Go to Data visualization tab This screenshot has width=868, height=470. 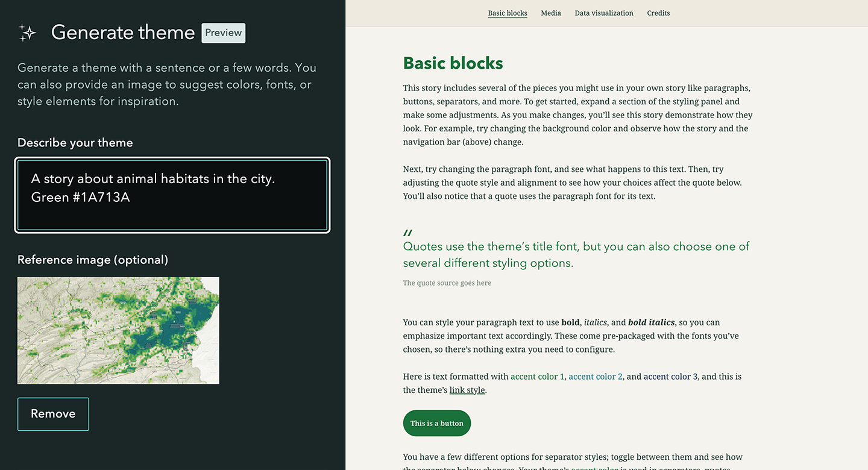click(604, 13)
